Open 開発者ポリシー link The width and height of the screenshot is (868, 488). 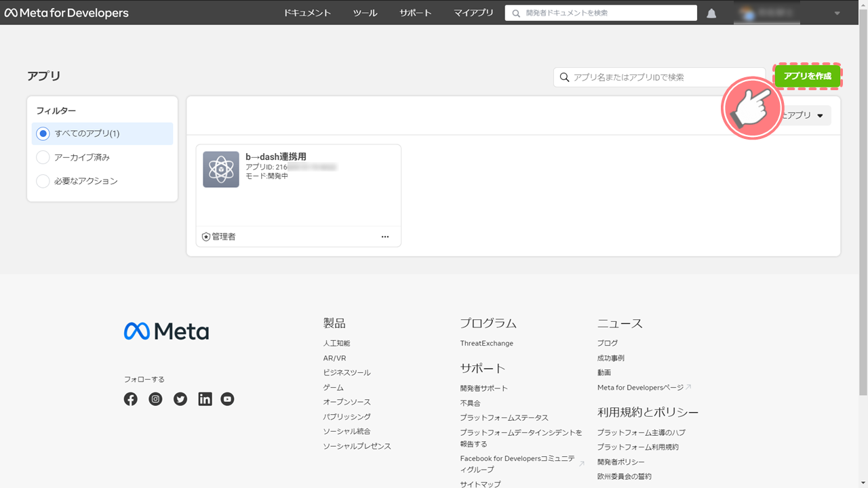(x=621, y=462)
